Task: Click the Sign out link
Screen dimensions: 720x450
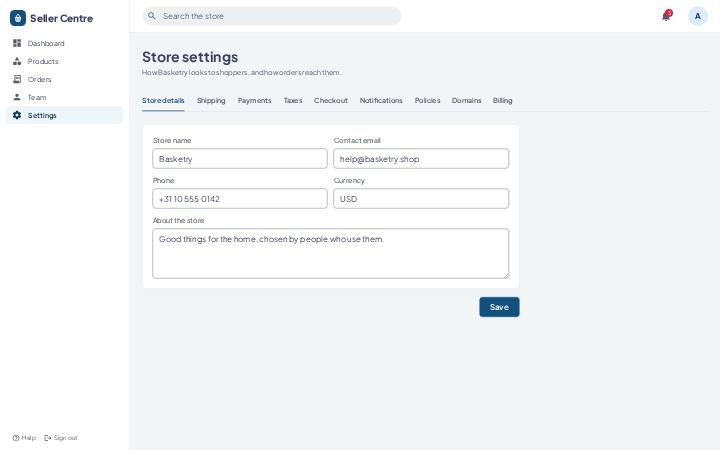Action: click(x=61, y=438)
